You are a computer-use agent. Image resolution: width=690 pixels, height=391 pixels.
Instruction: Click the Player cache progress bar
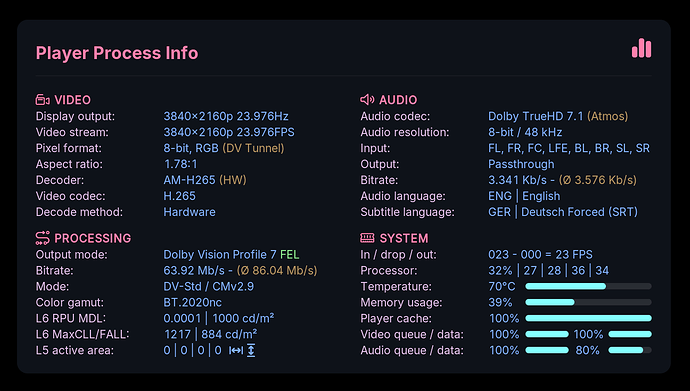pos(588,318)
